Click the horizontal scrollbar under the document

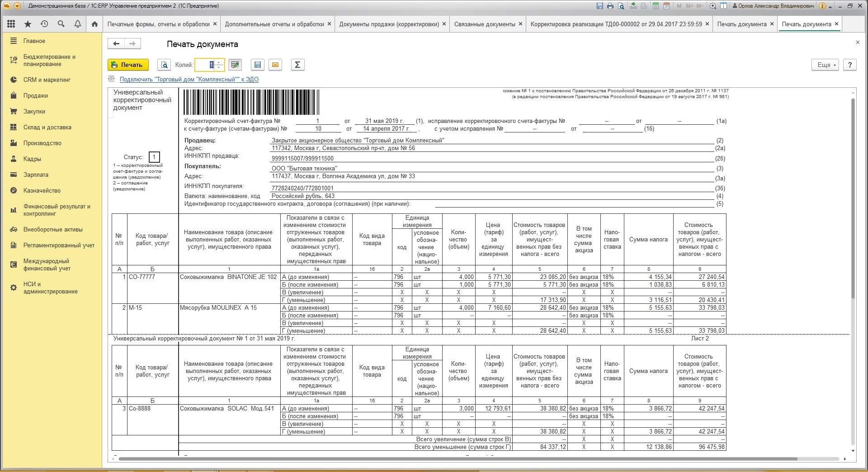click(x=458, y=459)
